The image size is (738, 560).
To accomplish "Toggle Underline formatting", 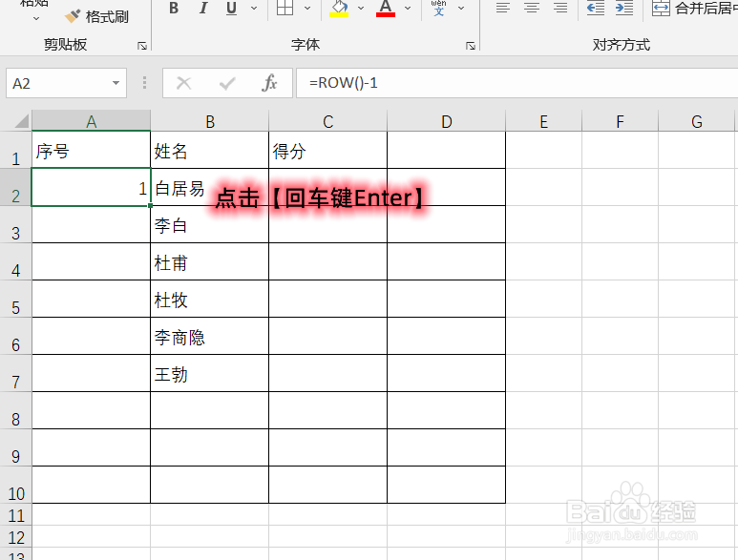I will coord(231,8).
